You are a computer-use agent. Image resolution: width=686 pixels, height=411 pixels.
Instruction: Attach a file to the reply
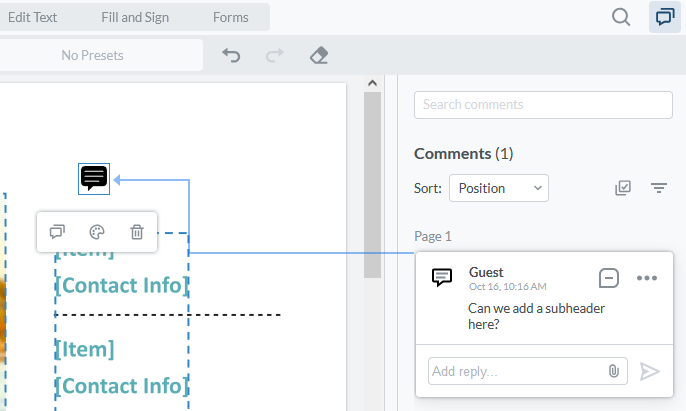point(614,371)
